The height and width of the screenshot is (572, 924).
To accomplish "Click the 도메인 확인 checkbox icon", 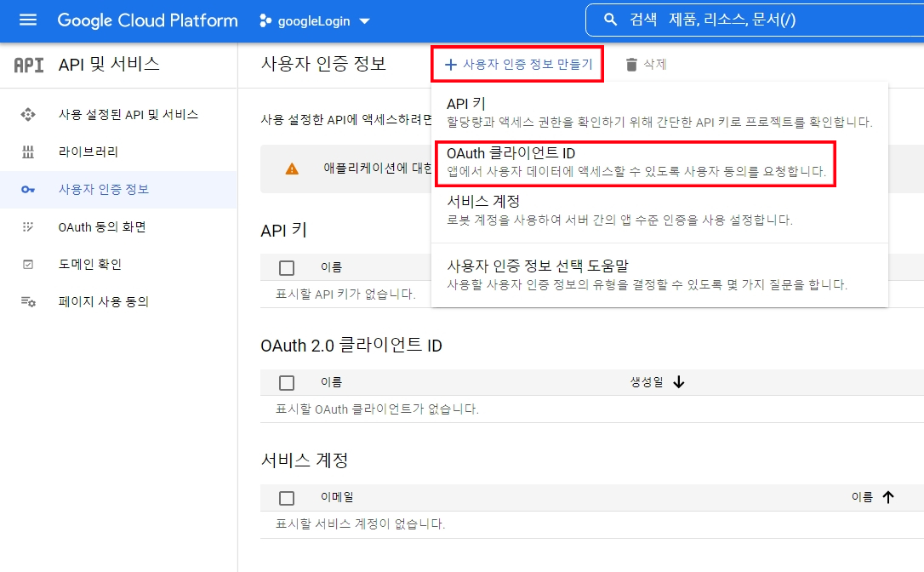I will point(28,264).
